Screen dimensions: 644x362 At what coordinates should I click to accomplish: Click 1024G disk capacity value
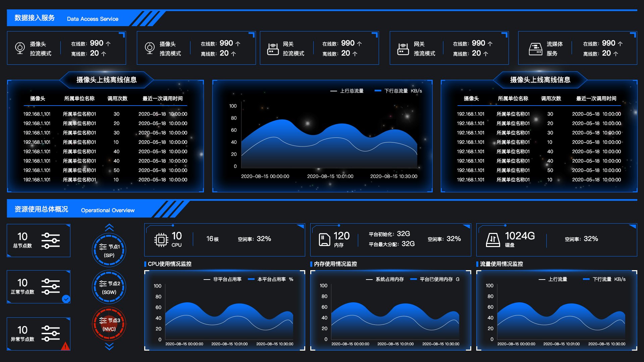(520, 236)
